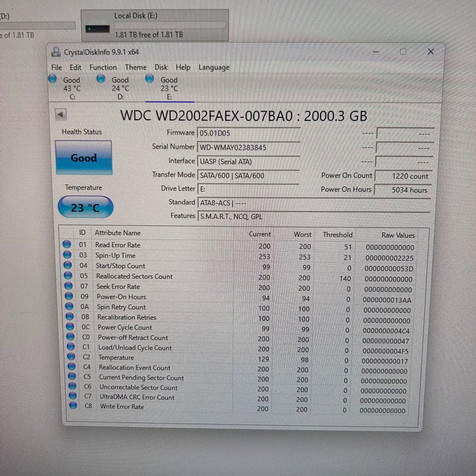Click the Worst column header
Image resolution: width=476 pixels, height=476 pixels.
point(302,234)
